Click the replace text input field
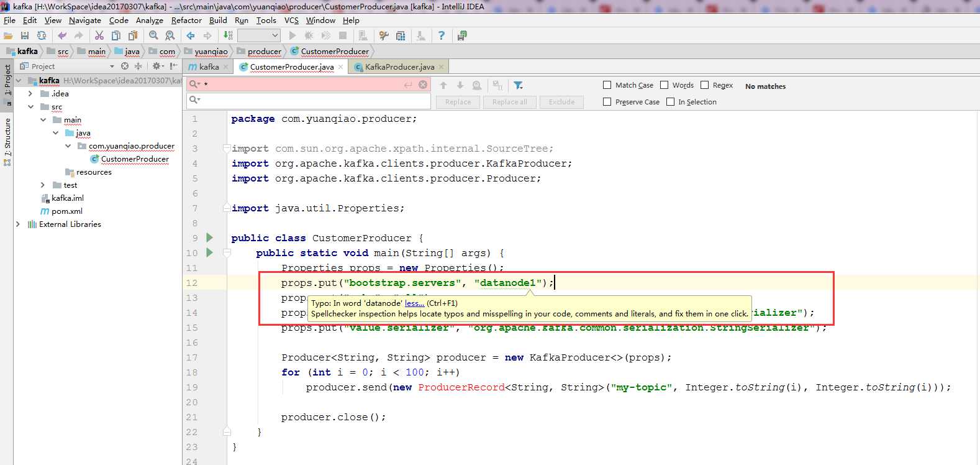The width and height of the screenshot is (980, 465). tap(309, 100)
